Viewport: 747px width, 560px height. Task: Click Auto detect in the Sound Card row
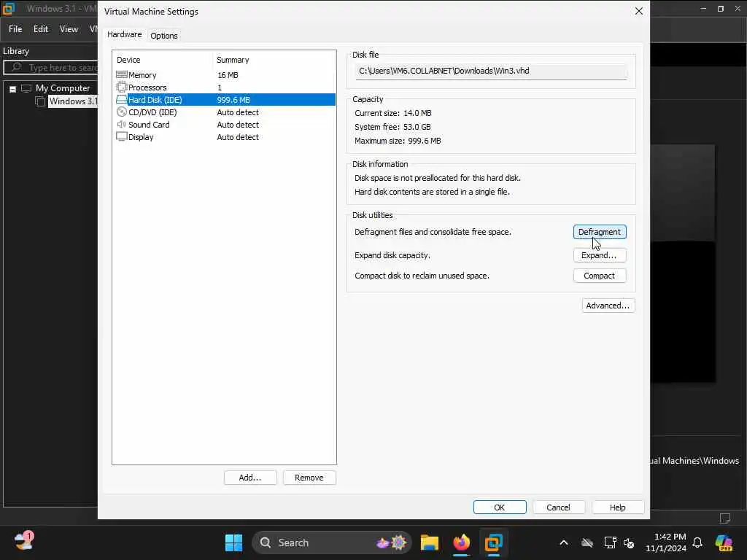(238, 125)
